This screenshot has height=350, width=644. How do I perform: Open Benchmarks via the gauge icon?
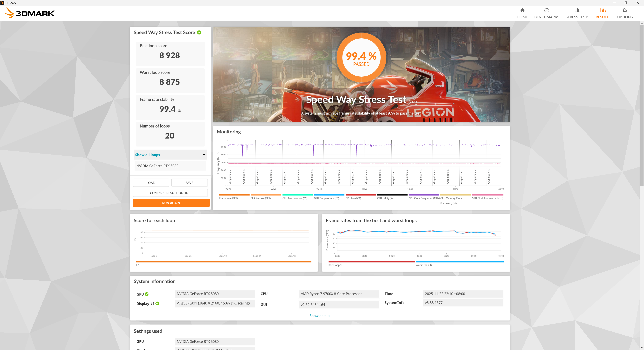point(547,10)
